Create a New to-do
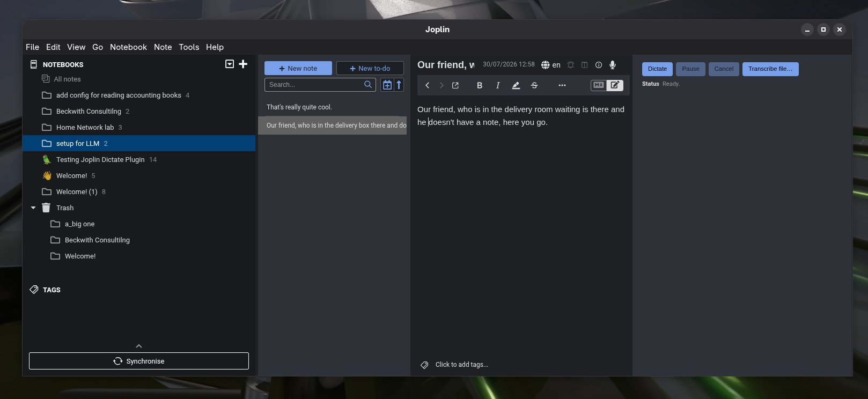Viewport: 868px width, 399px height. coord(370,68)
